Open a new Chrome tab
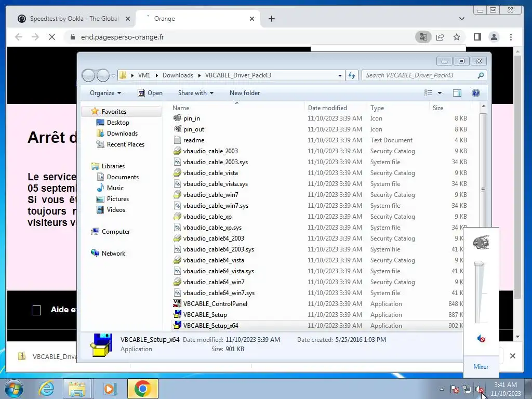532x399 pixels. [271, 19]
